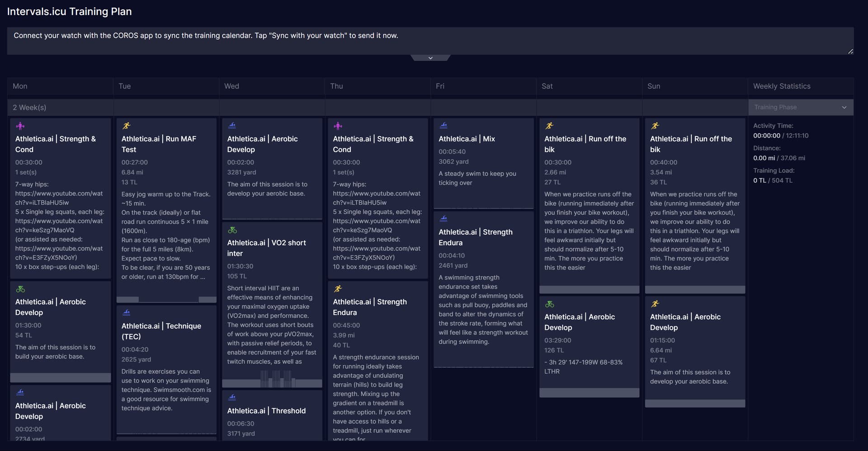The width and height of the screenshot is (868, 451).
Task: Click 2461 yard on Friday Strength Endura card
Action: pos(453,266)
